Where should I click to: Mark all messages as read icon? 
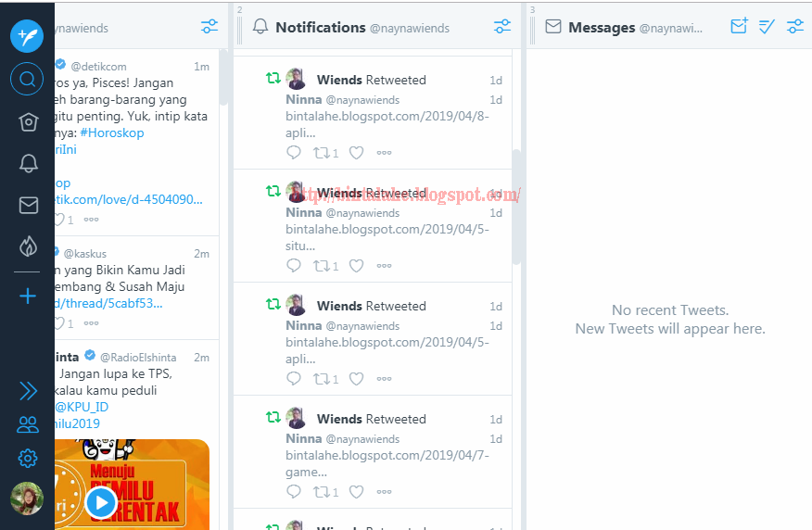[x=767, y=26]
